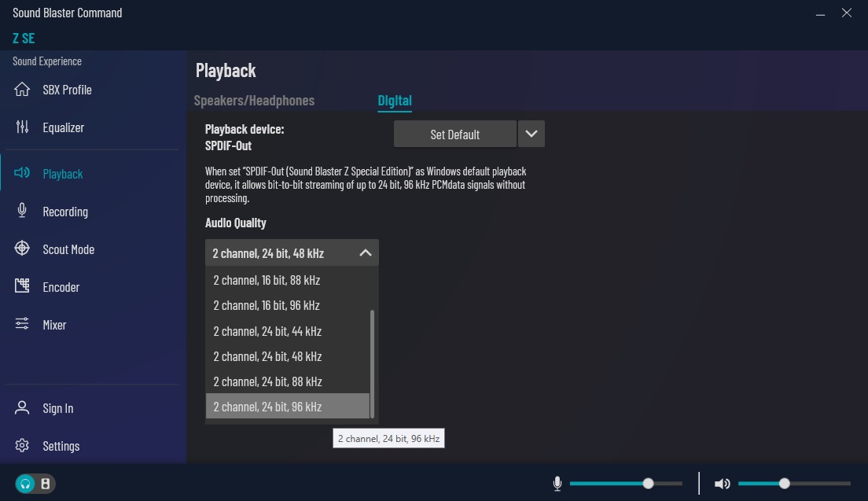Click the microphone volume slider handle
The width and height of the screenshot is (868, 501).
point(648,483)
